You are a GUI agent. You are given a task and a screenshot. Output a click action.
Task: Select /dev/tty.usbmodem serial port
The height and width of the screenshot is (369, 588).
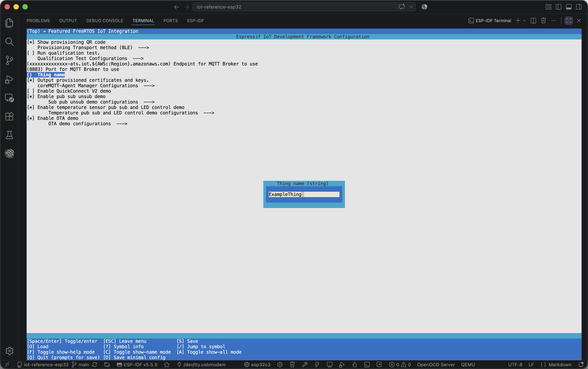click(x=202, y=365)
